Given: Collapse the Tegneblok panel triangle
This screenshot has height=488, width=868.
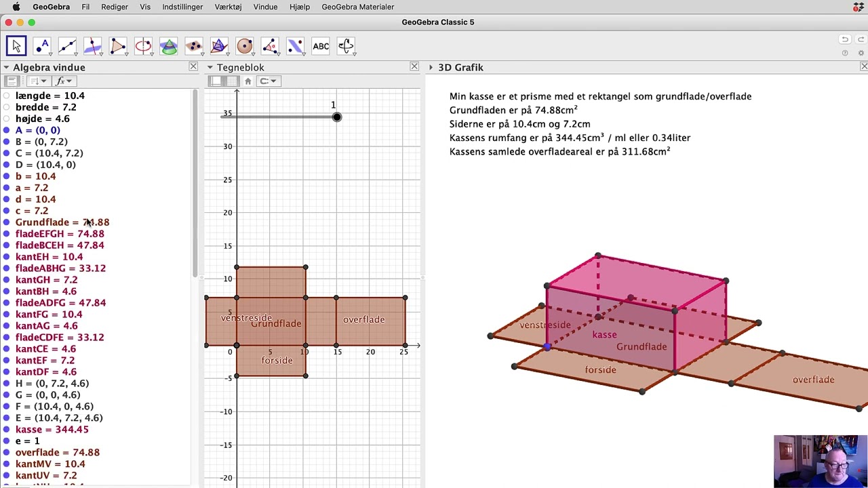Looking at the screenshot, I should [210, 67].
